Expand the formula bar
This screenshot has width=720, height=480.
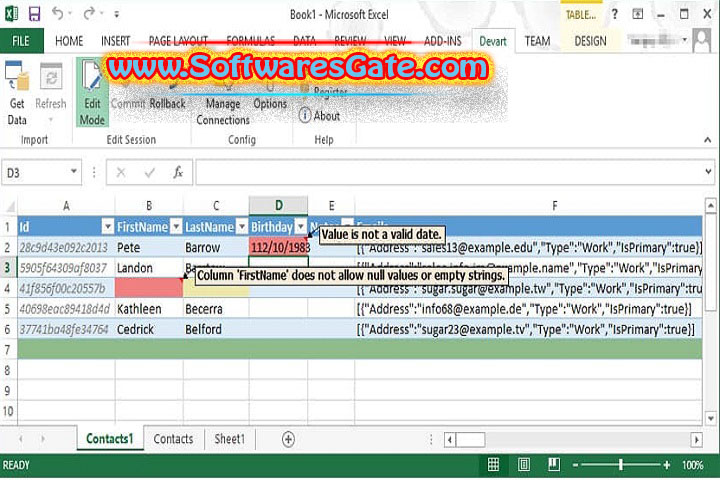[708, 171]
